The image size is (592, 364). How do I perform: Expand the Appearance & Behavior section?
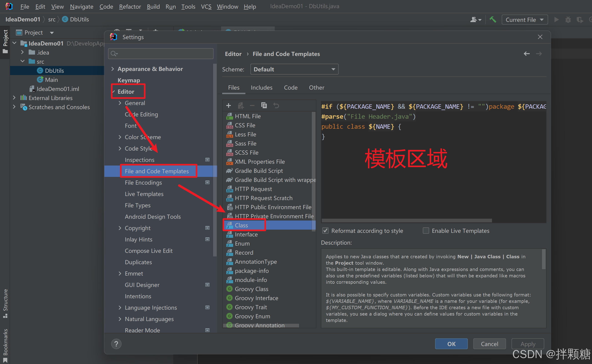pos(113,69)
